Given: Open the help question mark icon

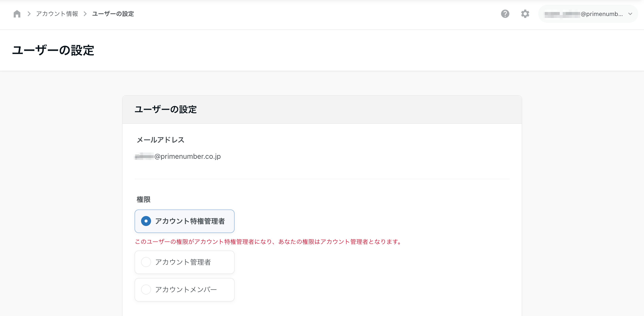Looking at the screenshot, I should pyautogui.click(x=505, y=14).
